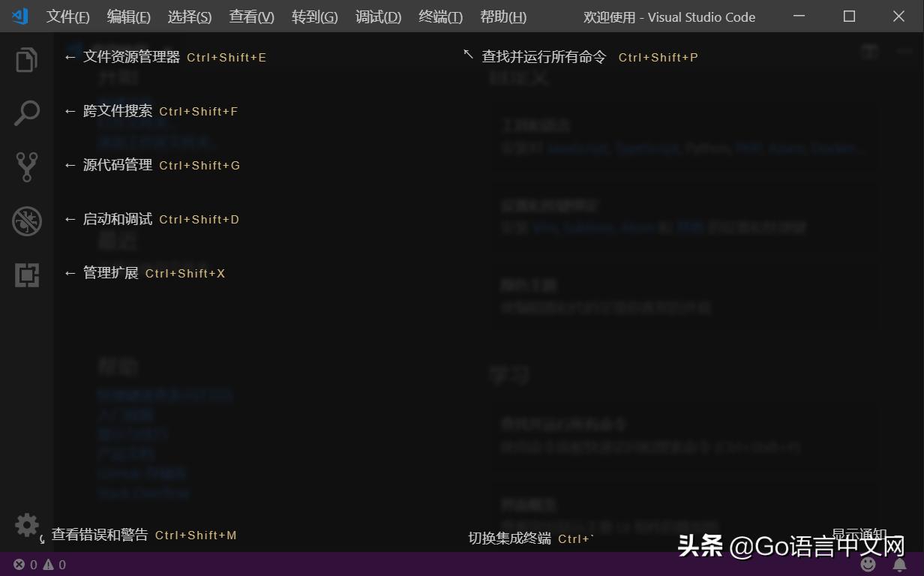Image resolution: width=924 pixels, height=576 pixels.
Task: Click the Run and Debug icon
Action: [x=27, y=221]
